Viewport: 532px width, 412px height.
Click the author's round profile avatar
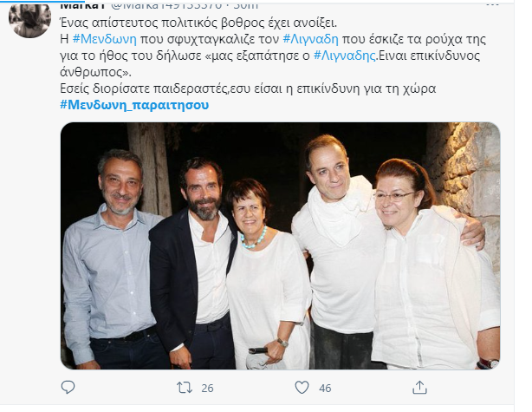pos(29,19)
